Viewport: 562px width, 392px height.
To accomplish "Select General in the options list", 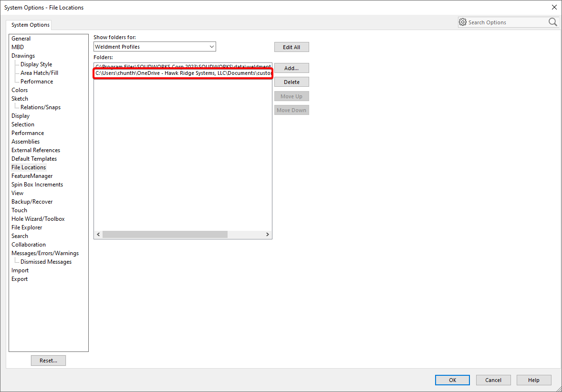I will [x=21, y=39].
